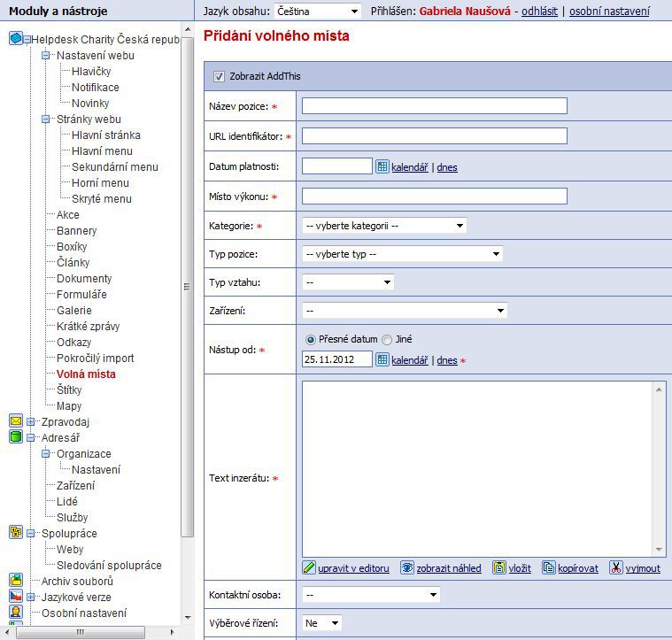Screen dimensions: 672x640
Task: Click dnes link under Nástup od
Action: pyautogui.click(x=447, y=360)
